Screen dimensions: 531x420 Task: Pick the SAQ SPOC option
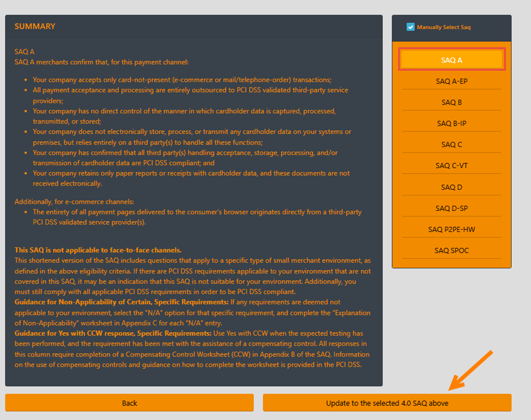451,251
